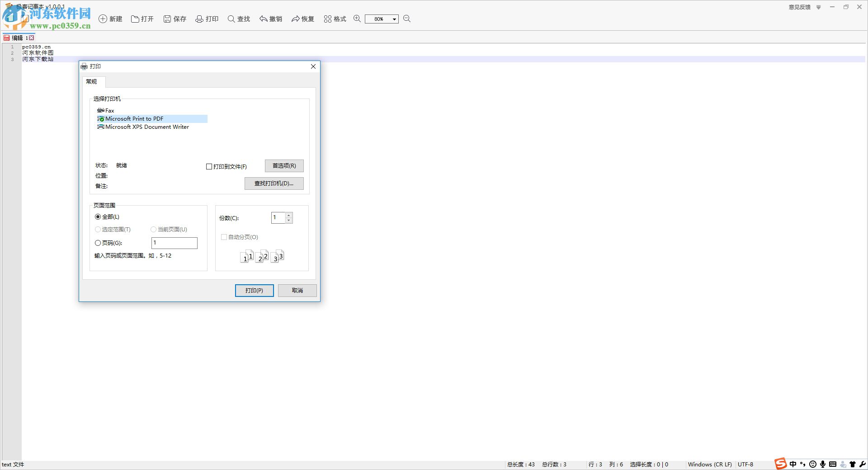The width and height of the screenshot is (868, 470).
Task: Choose Microsoft XPS Document Writer printer
Action: tap(143, 127)
